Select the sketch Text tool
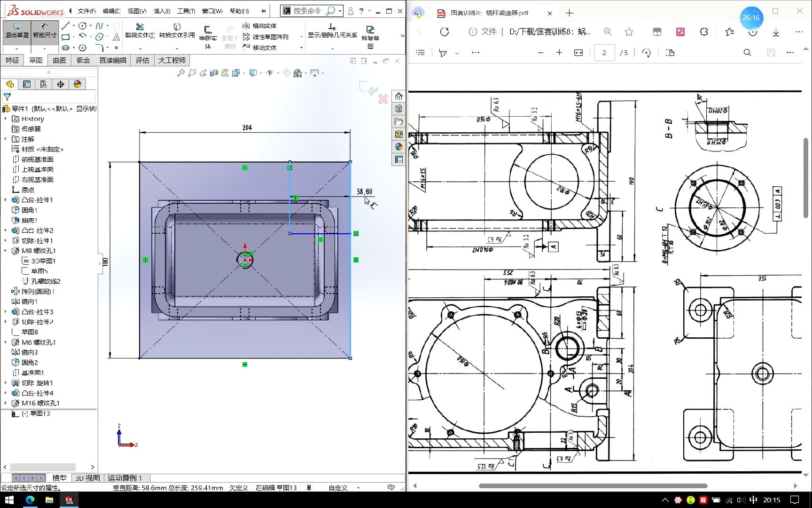Screen dimensions: 812x508 [x=116, y=37]
